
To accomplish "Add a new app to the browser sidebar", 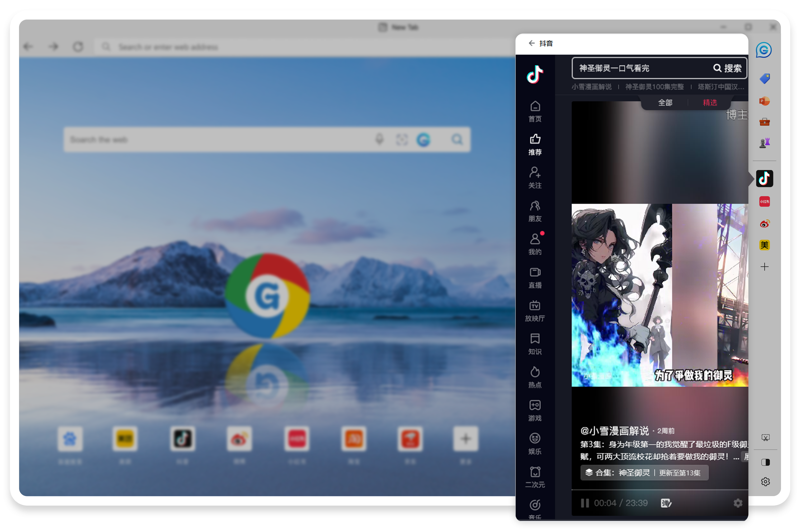I will [764, 267].
